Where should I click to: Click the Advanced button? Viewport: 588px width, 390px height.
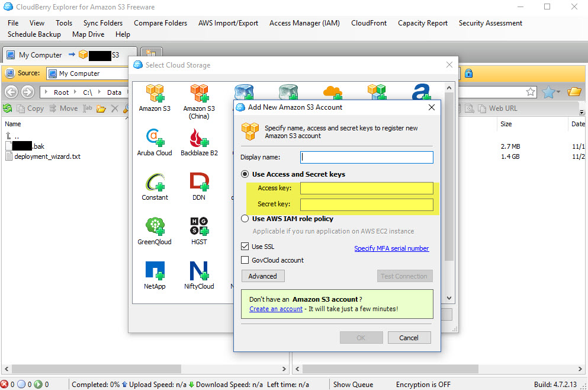click(x=262, y=276)
